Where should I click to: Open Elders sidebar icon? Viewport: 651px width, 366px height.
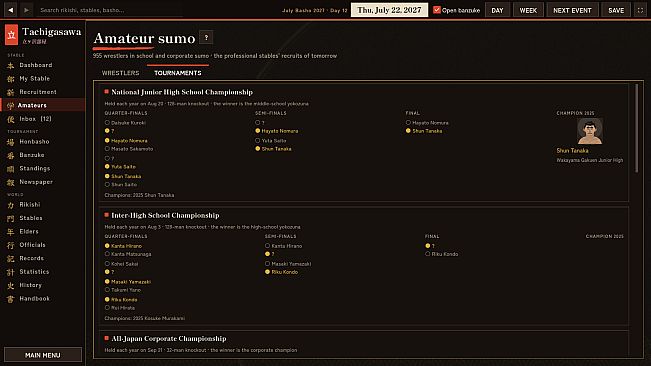[10, 232]
